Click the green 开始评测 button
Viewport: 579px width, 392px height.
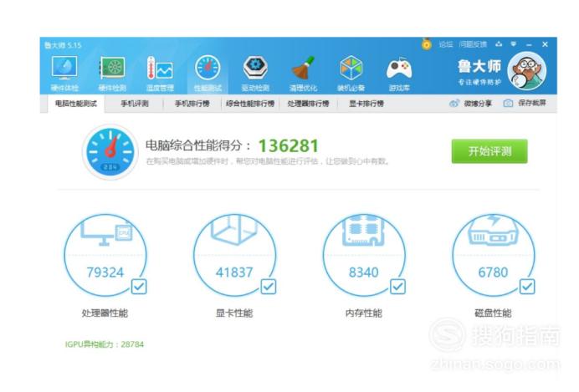[489, 151]
